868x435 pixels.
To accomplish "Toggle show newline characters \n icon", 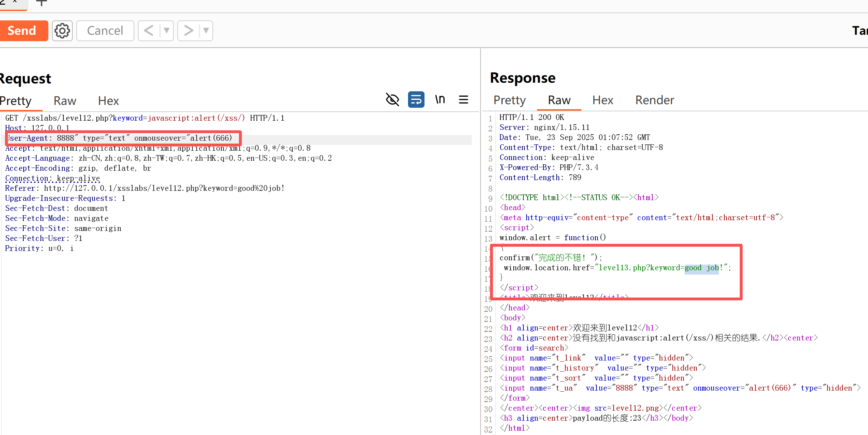I will coord(440,100).
